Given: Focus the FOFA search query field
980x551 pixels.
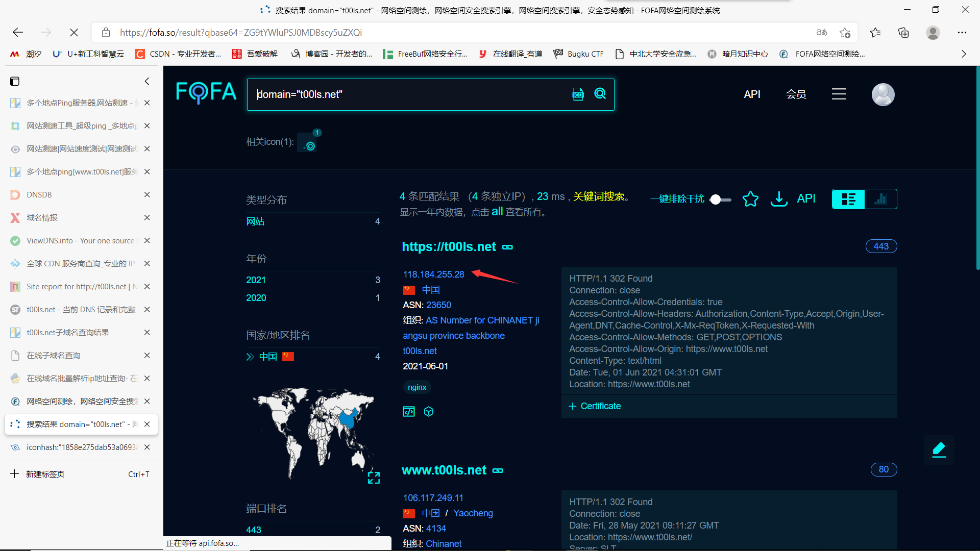Looking at the screenshot, I should click(411, 94).
